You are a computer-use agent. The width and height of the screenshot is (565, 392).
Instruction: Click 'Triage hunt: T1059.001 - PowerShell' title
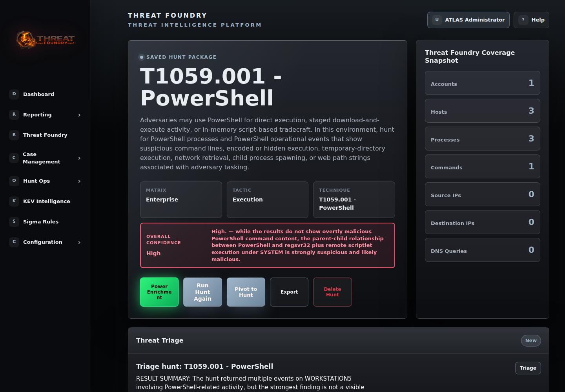click(204, 367)
